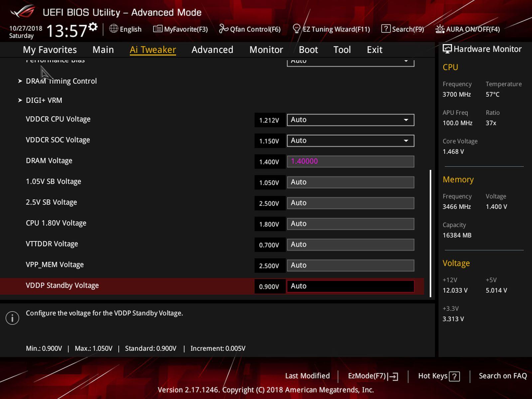Launch Qfan Control(F6)
The height and width of the screenshot is (399, 532).
(250, 29)
